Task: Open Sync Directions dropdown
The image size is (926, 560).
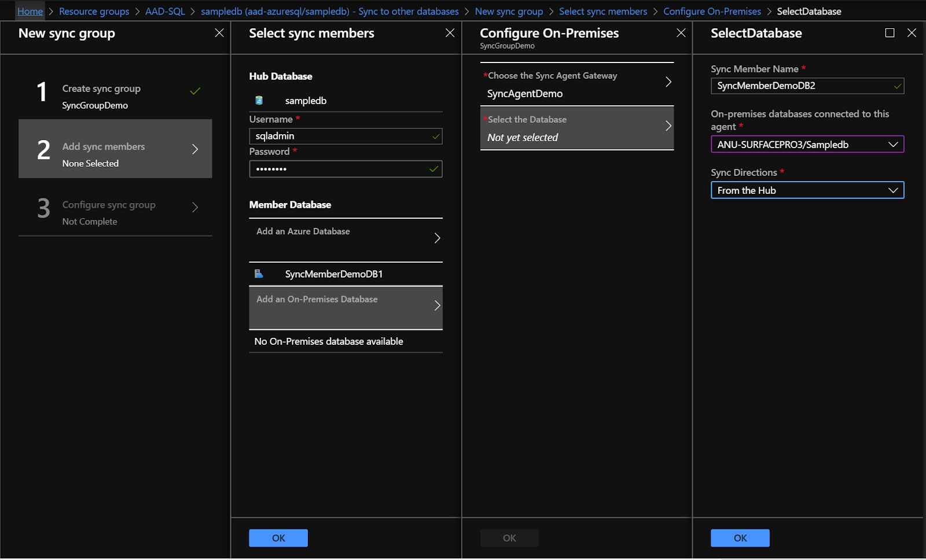Action: [x=807, y=190]
